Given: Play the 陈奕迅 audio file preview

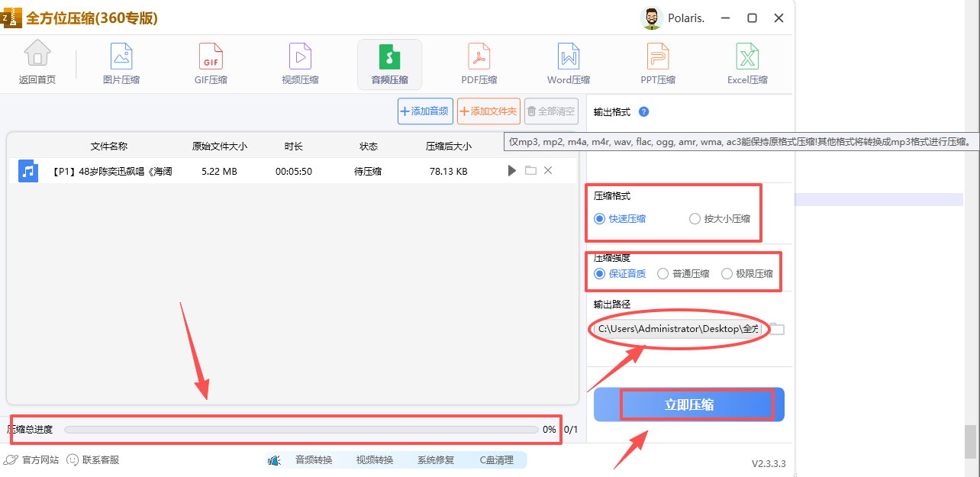Looking at the screenshot, I should coord(511,170).
